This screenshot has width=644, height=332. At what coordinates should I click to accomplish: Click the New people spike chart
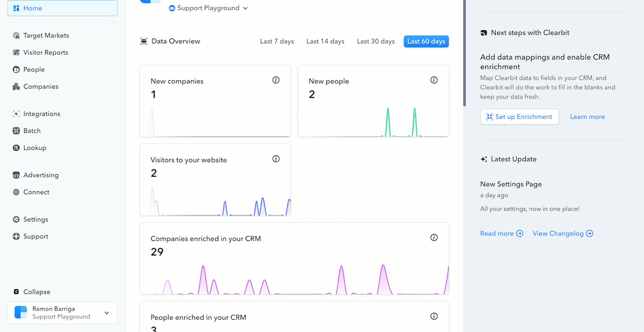[374, 122]
